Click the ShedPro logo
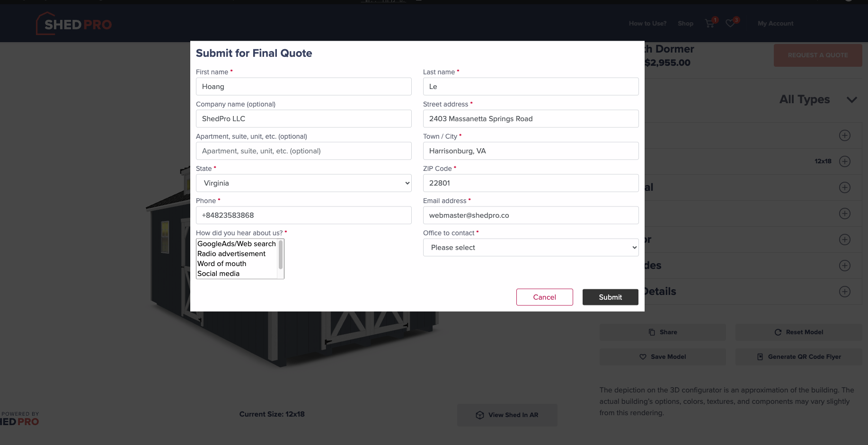The width and height of the screenshot is (868, 445). [x=74, y=24]
